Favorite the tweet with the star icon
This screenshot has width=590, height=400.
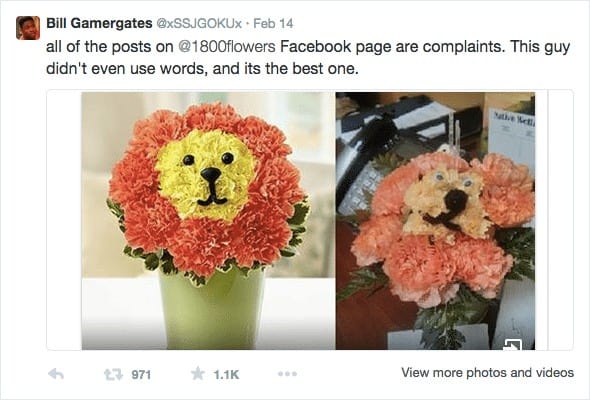point(198,374)
